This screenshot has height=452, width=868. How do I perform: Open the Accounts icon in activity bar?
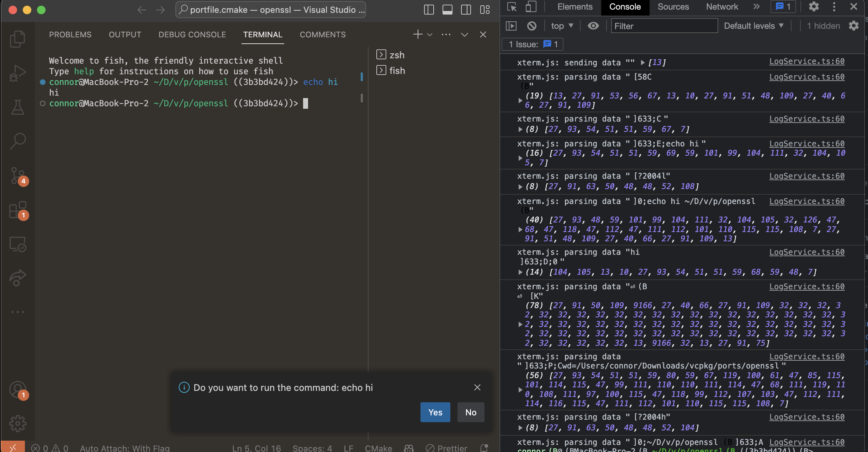(18, 389)
